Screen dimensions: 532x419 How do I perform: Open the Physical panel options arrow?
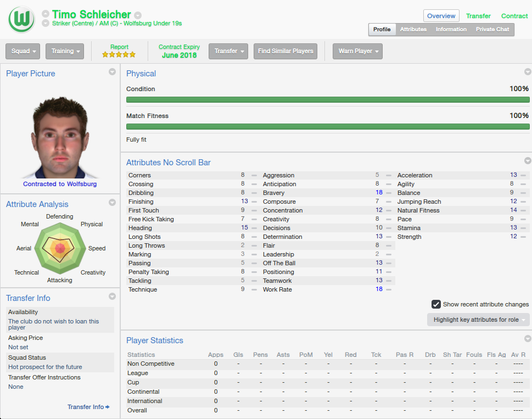(x=528, y=72)
